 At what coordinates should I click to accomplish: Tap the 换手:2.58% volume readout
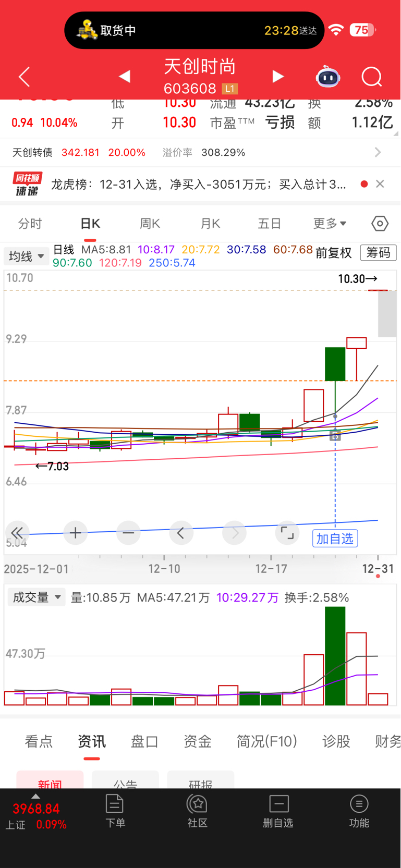point(317,597)
